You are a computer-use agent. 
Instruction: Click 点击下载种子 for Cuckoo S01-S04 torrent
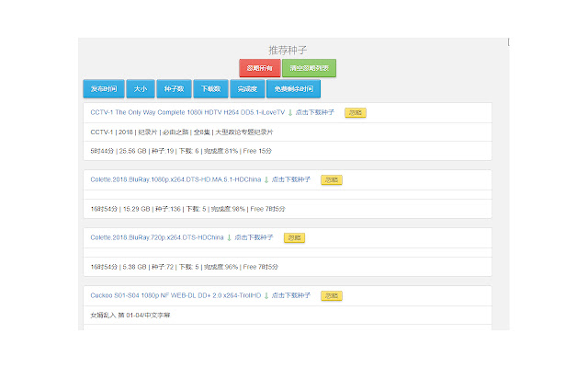pyautogui.click(x=291, y=295)
